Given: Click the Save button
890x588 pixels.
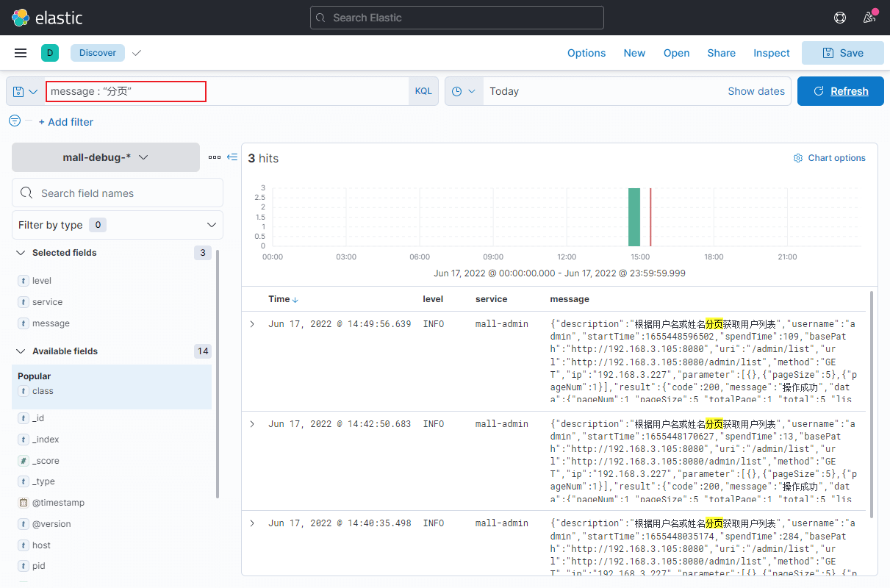Looking at the screenshot, I should point(843,53).
